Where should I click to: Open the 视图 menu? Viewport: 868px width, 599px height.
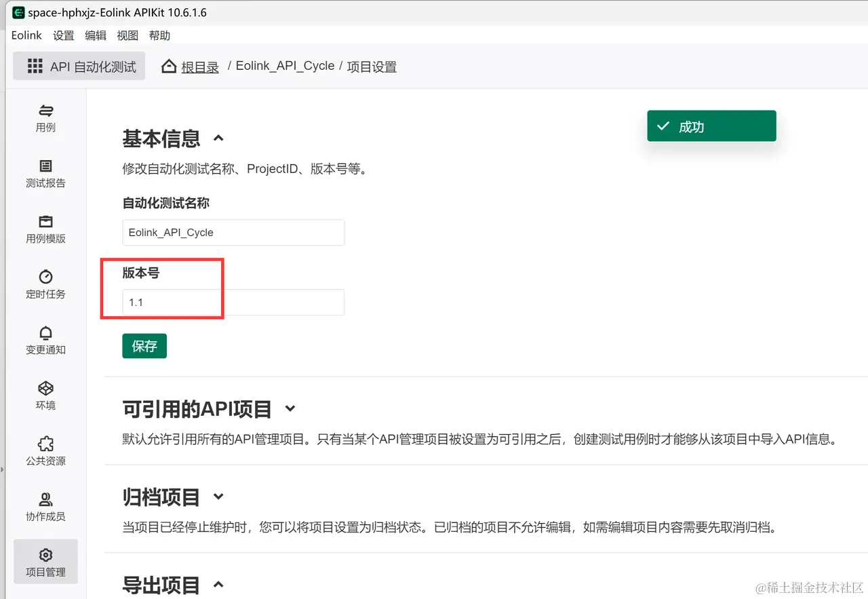(x=127, y=35)
